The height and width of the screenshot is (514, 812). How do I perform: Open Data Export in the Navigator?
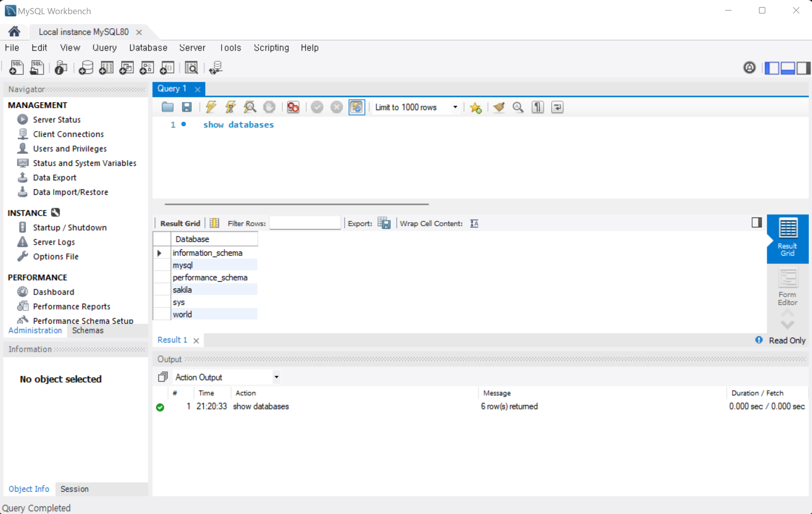click(x=54, y=177)
